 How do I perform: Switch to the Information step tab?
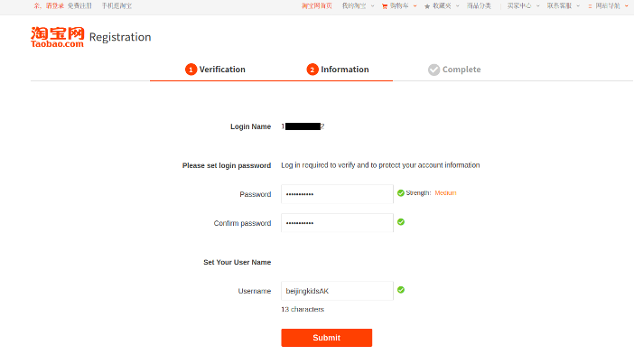338,70
